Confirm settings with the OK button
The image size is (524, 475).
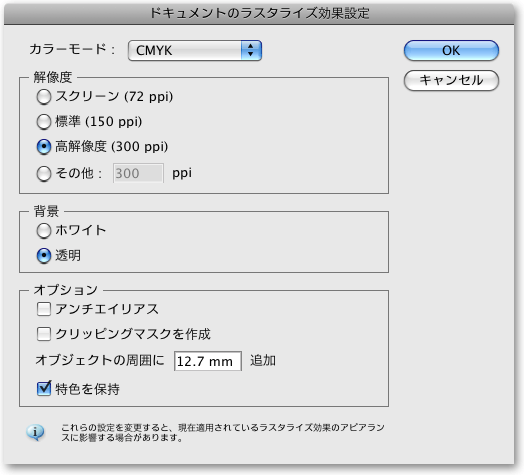(x=451, y=50)
